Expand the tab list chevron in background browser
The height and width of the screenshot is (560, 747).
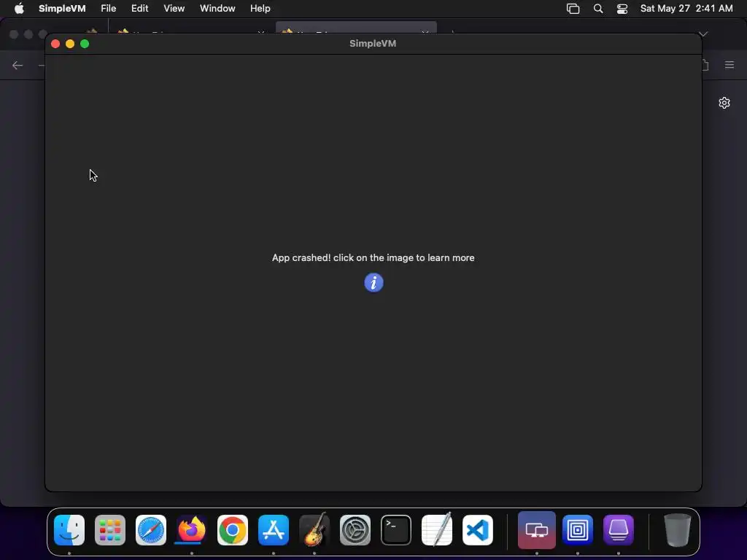coord(703,34)
